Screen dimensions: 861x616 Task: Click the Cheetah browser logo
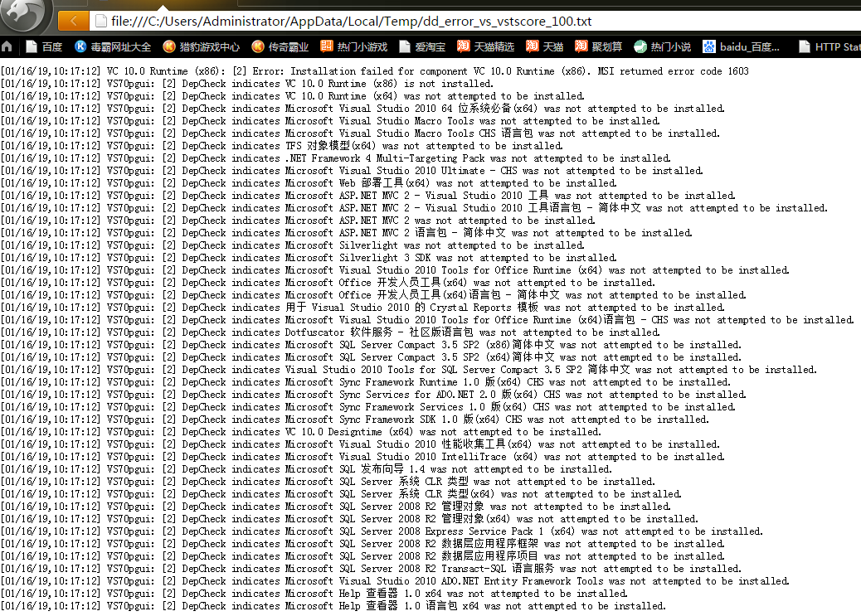pos(25,17)
